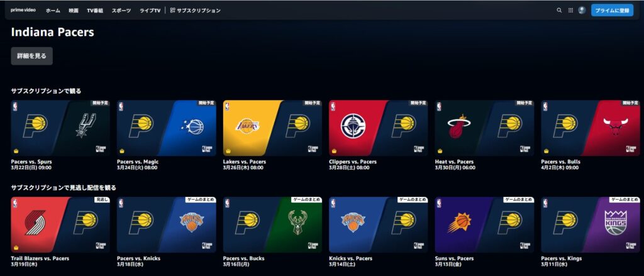644x276 pixels.
Task: Select the スポーツ navigation item
Action: coord(121,11)
